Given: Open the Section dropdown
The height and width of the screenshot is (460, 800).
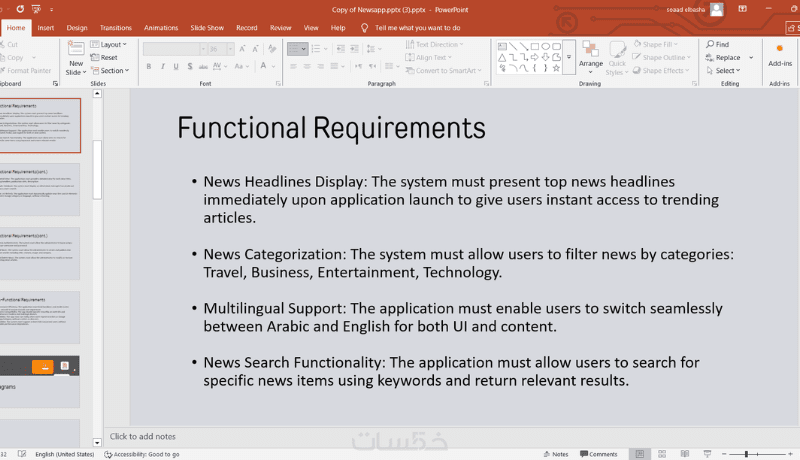Looking at the screenshot, I should tap(110, 70).
